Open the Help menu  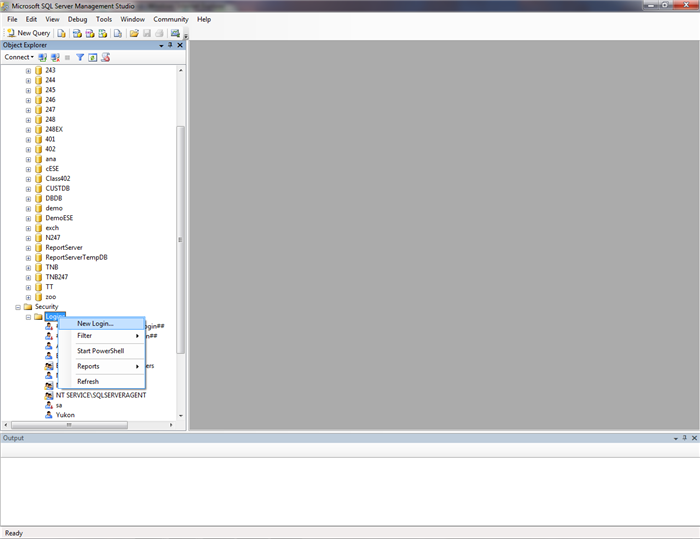204,19
